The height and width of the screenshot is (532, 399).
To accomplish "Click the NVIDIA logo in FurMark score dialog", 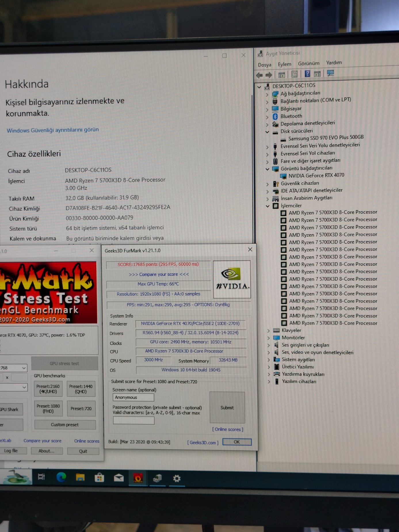I will tap(232, 279).
